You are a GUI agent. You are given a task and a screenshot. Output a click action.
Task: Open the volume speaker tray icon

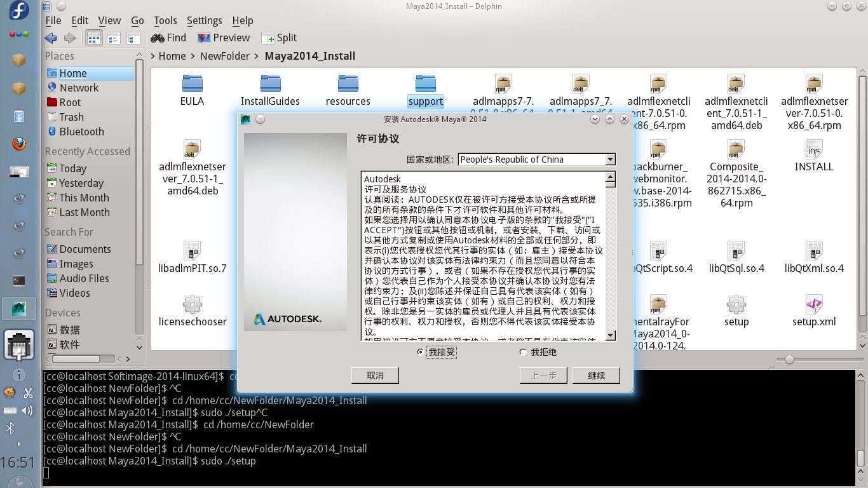click(27, 410)
